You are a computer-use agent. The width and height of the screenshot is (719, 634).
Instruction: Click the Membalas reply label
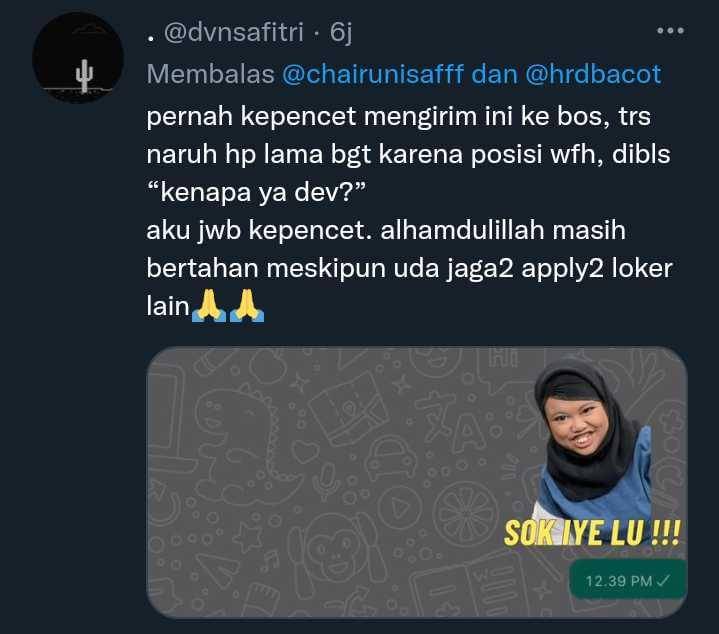[x=210, y=74]
